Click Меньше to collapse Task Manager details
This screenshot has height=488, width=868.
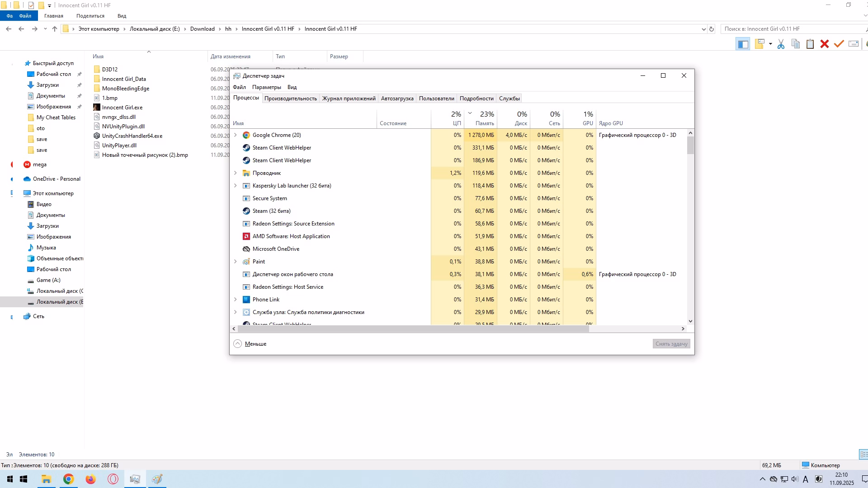click(250, 344)
